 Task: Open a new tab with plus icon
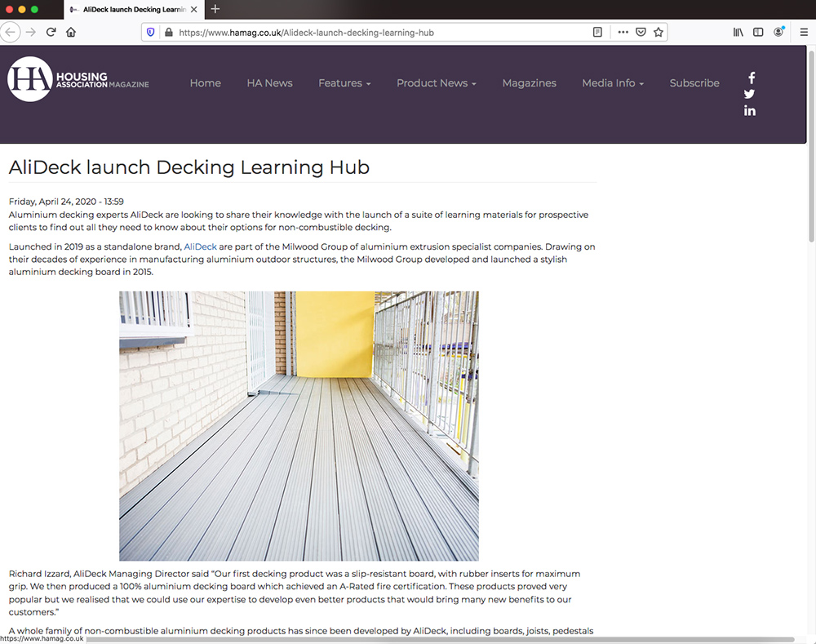(x=215, y=9)
